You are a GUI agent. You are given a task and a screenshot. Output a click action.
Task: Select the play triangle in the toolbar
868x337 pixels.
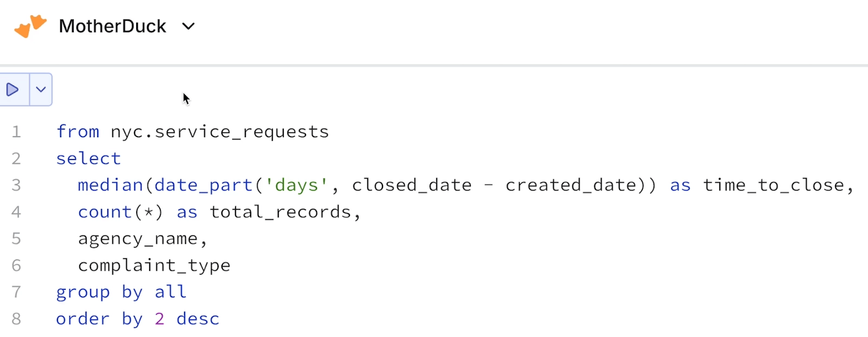pyautogui.click(x=13, y=90)
